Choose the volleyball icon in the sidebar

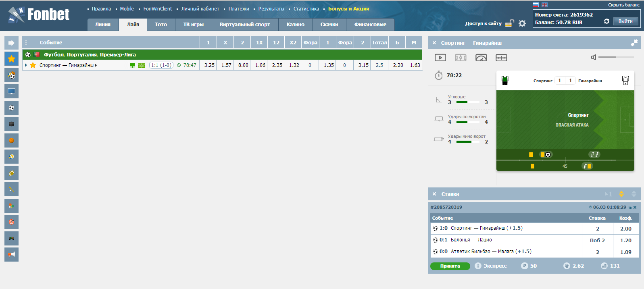[11, 157]
